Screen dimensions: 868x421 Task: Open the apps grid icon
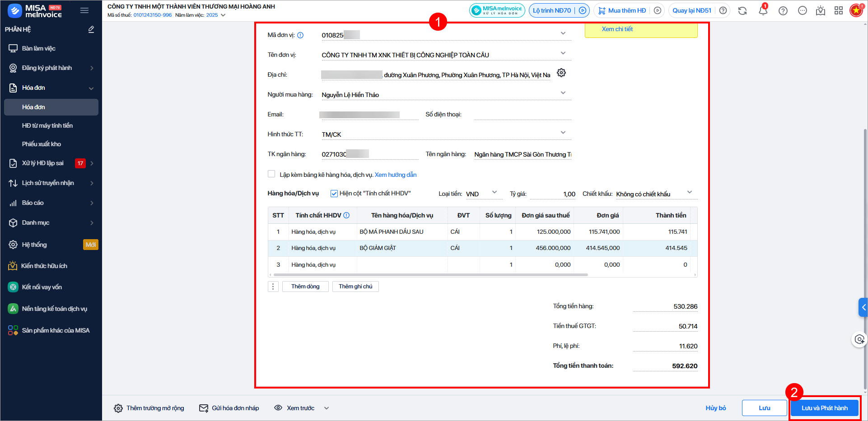[839, 11]
